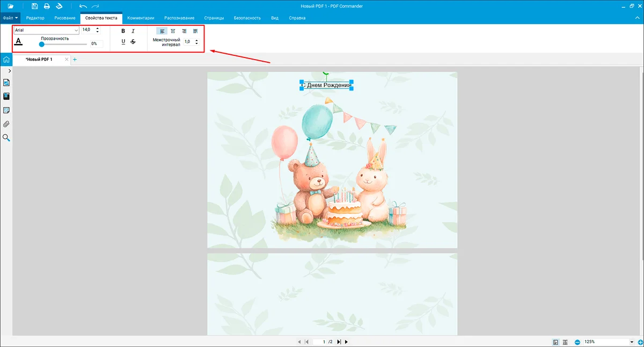This screenshot has width=644, height=347.
Task: Open the Безопасность tab
Action: pyautogui.click(x=247, y=18)
